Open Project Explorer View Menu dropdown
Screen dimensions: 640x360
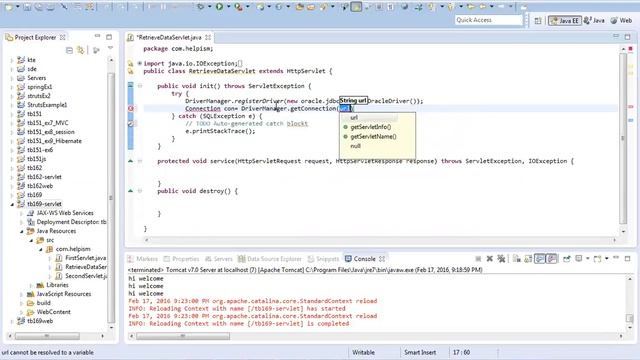(110, 48)
